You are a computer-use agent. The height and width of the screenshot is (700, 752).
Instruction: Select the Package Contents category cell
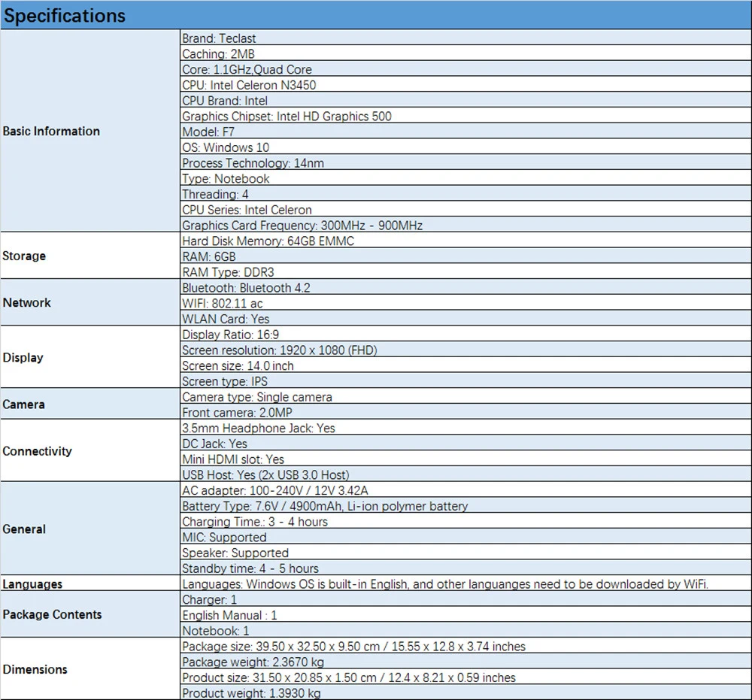89,614
